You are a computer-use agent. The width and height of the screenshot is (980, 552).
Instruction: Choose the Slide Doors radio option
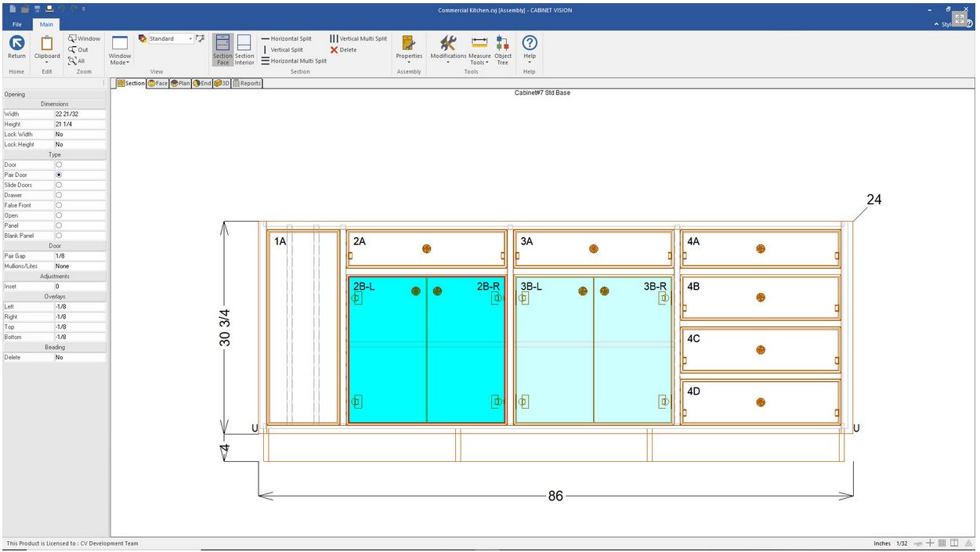59,185
